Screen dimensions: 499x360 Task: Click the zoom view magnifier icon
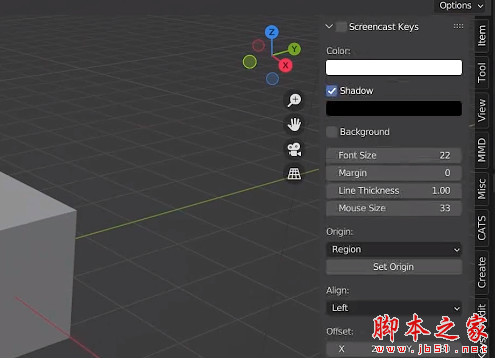(294, 100)
